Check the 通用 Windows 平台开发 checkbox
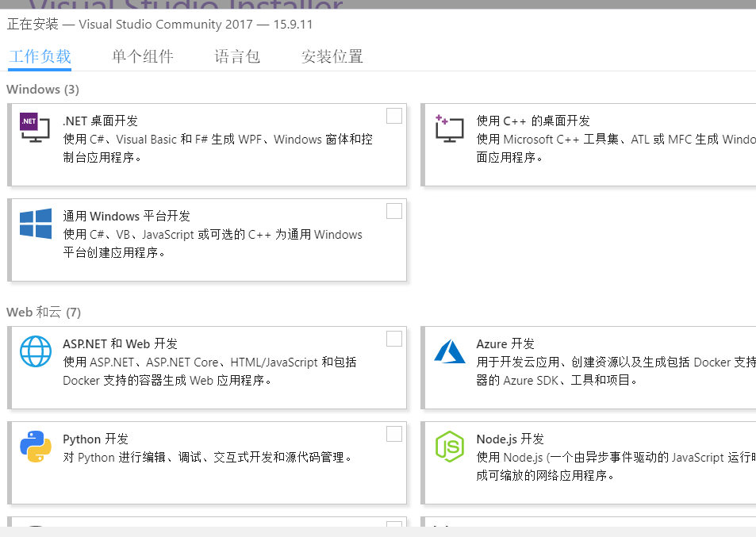756x537 pixels. pyautogui.click(x=393, y=210)
